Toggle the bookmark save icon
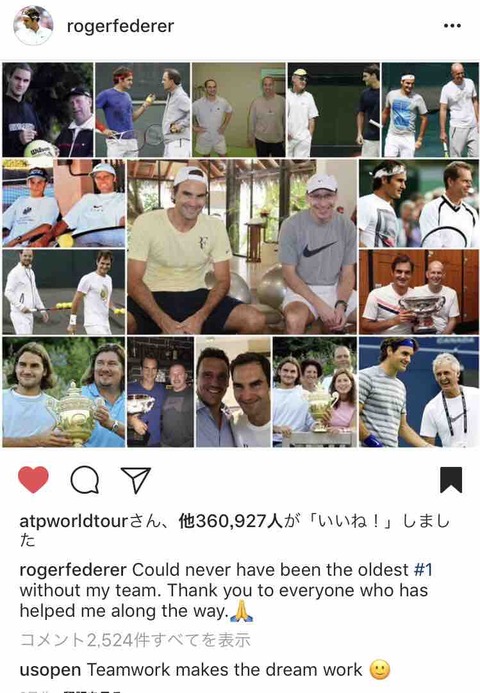The height and width of the screenshot is (693, 480). coord(451,480)
